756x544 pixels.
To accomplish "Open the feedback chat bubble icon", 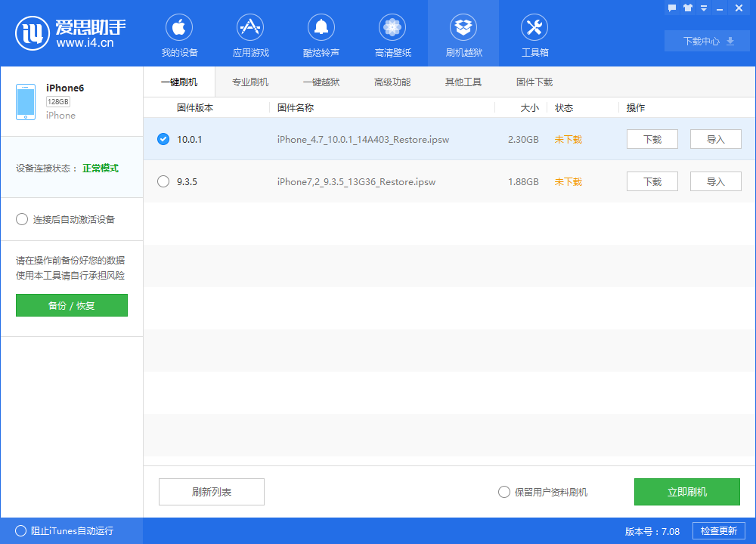I will pos(672,8).
